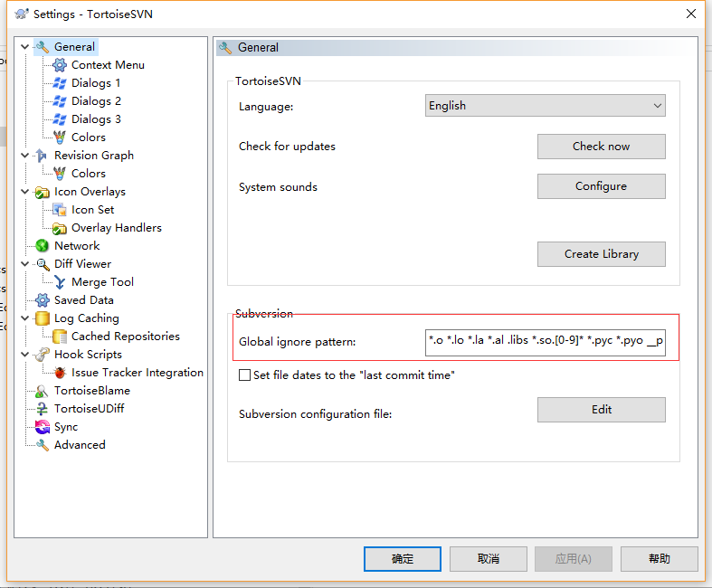
Task: Select Context Menu settings page
Action: click(108, 65)
